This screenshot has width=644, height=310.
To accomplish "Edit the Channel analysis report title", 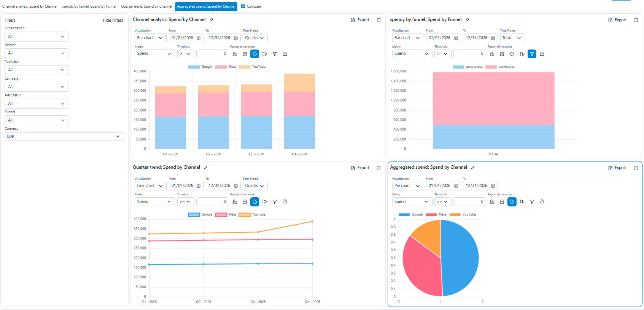I will click(x=211, y=19).
